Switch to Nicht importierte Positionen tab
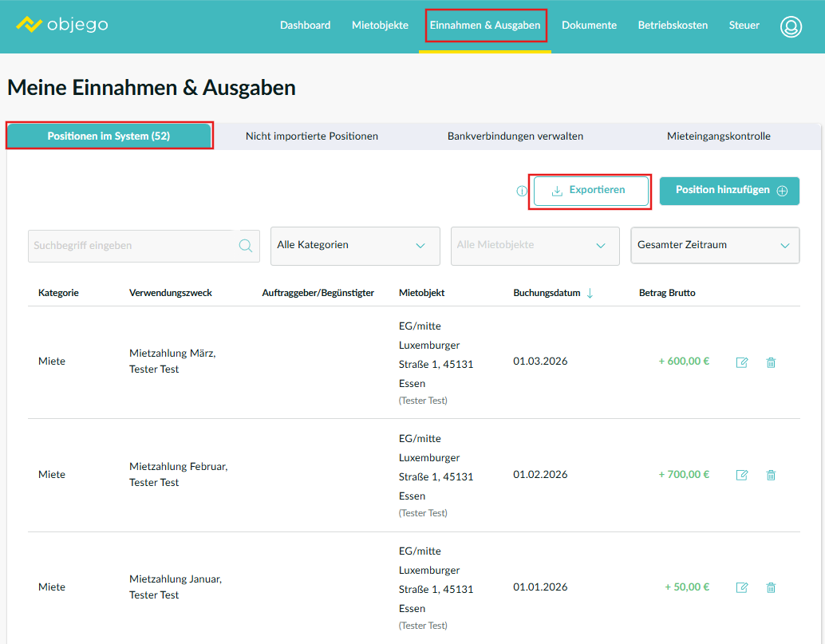The width and height of the screenshot is (825, 644). 312,136
